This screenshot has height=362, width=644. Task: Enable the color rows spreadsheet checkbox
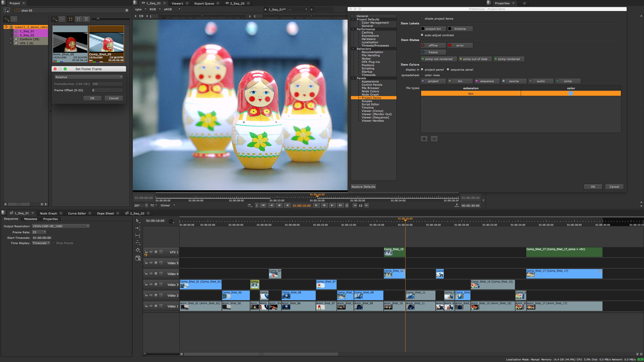click(x=422, y=75)
